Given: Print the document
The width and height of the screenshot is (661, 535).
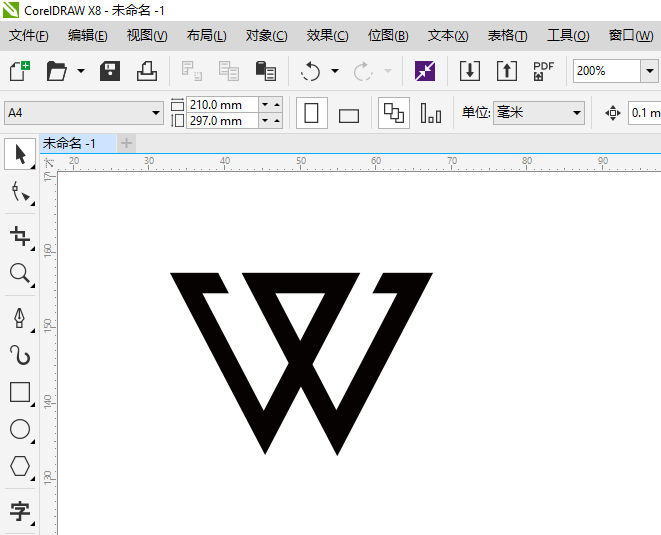Looking at the screenshot, I should (x=147, y=71).
